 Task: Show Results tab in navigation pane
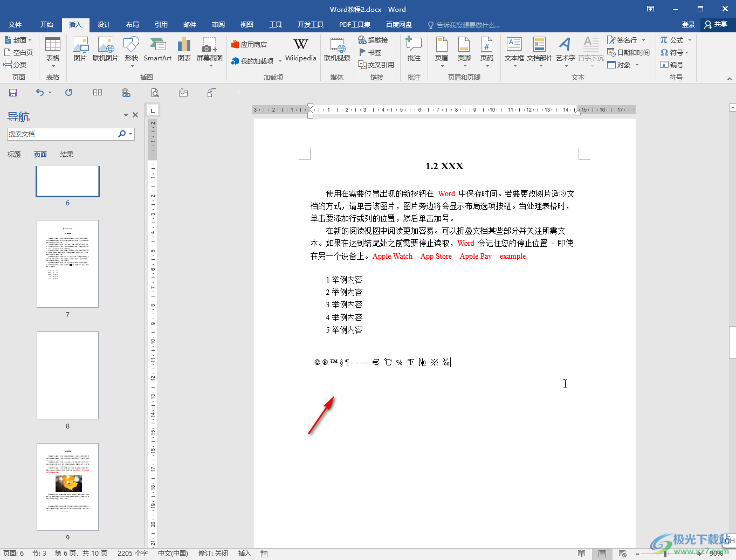[x=67, y=155]
